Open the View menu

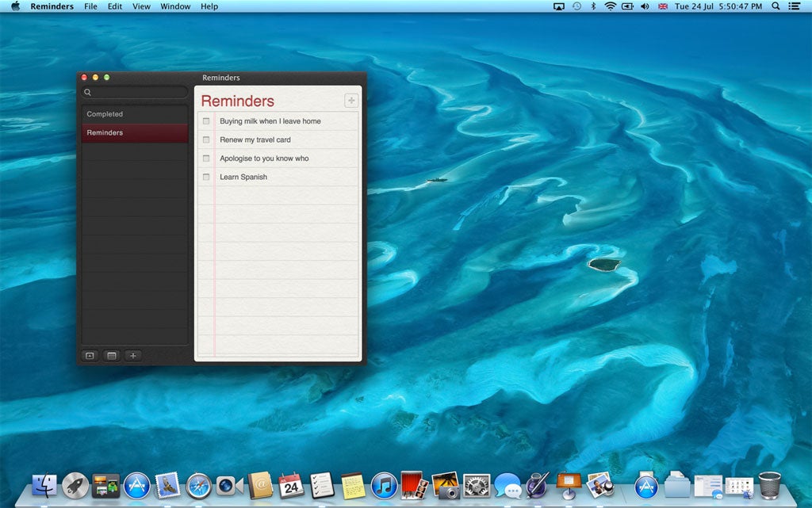(x=141, y=6)
